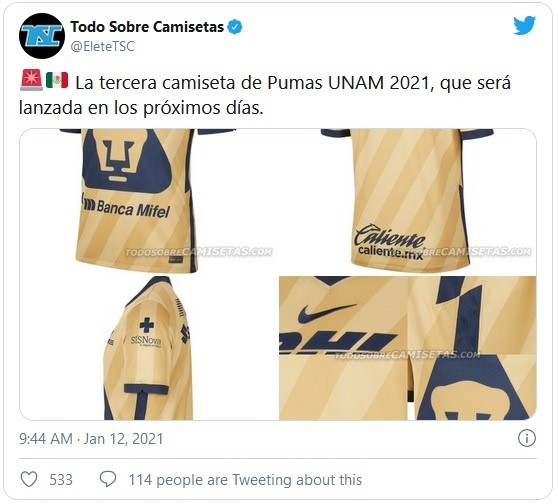
Task: Click the blue verified badge
Action: pyautogui.click(x=235, y=27)
